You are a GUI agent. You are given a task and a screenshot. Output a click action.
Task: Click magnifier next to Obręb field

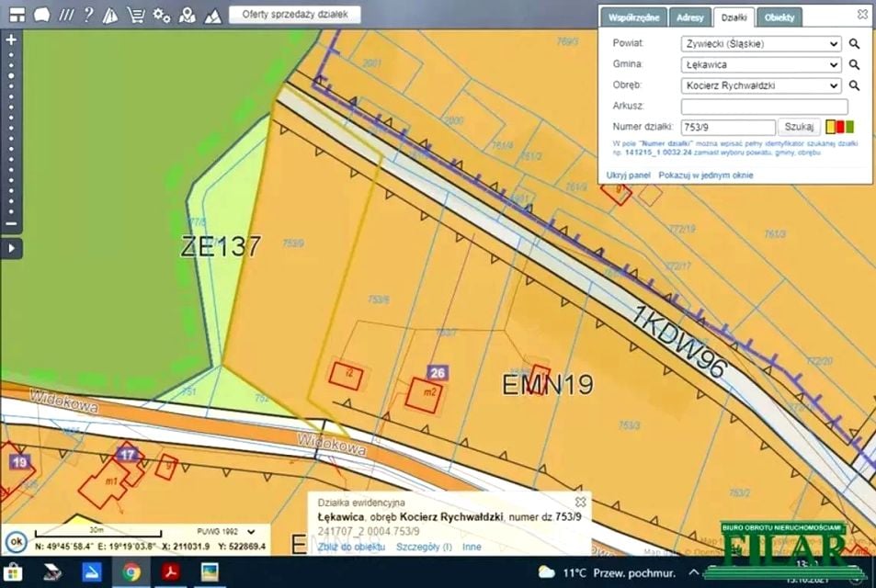tap(854, 85)
